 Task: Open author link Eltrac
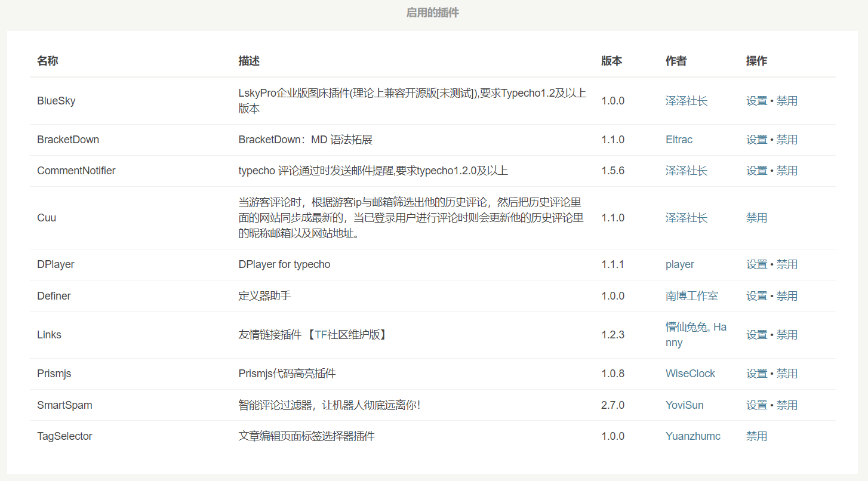coord(679,140)
